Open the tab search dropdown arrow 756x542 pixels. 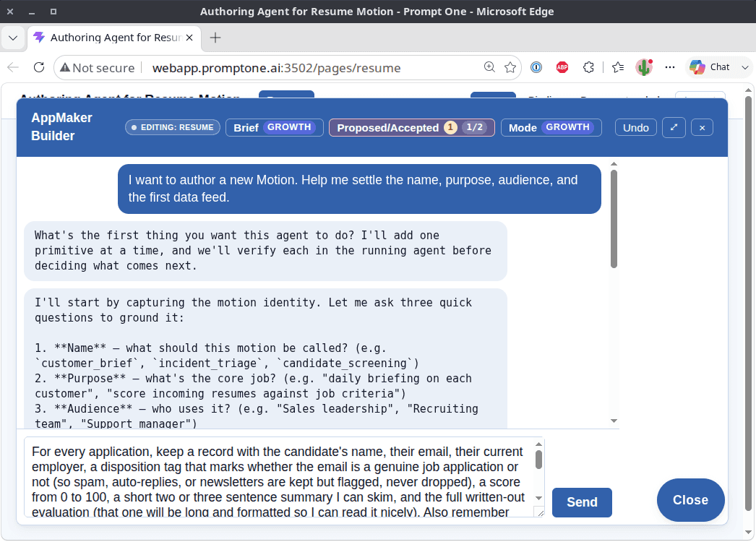tap(13, 38)
